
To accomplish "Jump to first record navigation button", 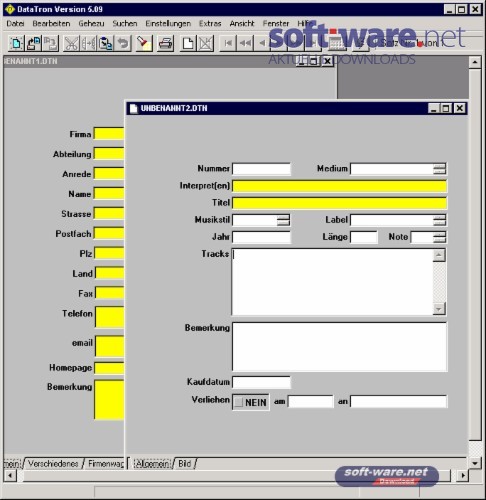I will coord(228,43).
